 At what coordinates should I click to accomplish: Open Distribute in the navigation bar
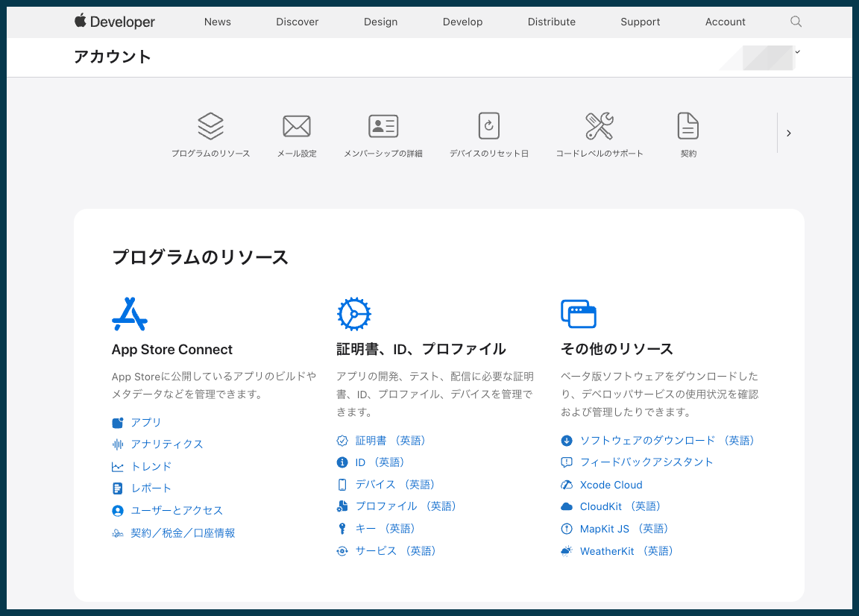coord(551,22)
